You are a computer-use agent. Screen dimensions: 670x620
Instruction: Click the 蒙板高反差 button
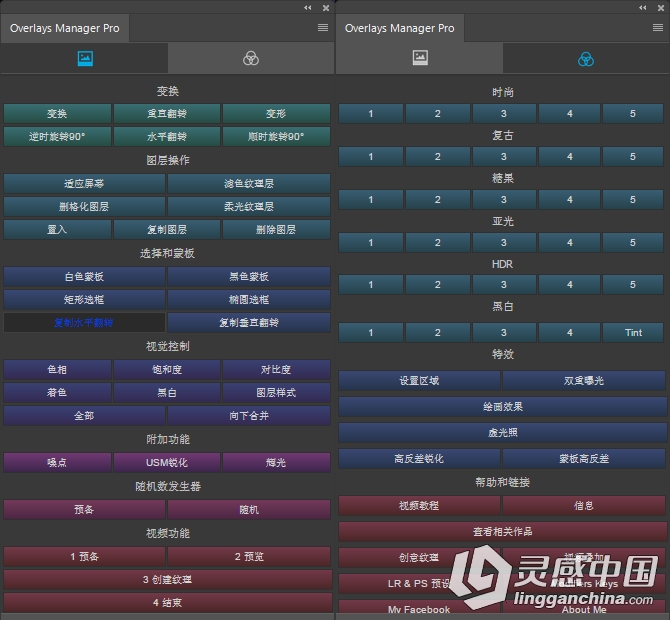click(584, 459)
